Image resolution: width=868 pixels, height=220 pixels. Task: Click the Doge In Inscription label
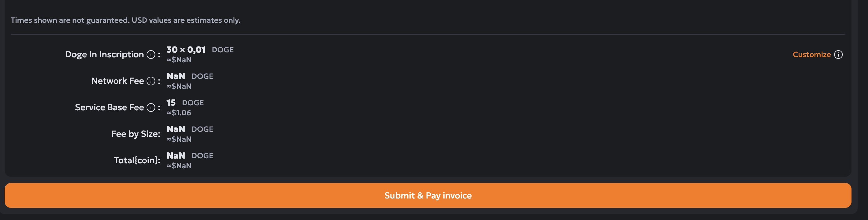[x=105, y=55]
